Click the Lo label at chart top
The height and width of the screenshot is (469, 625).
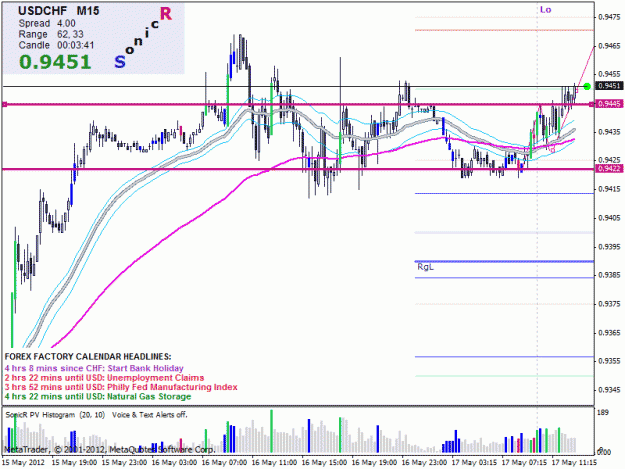pyautogui.click(x=546, y=10)
